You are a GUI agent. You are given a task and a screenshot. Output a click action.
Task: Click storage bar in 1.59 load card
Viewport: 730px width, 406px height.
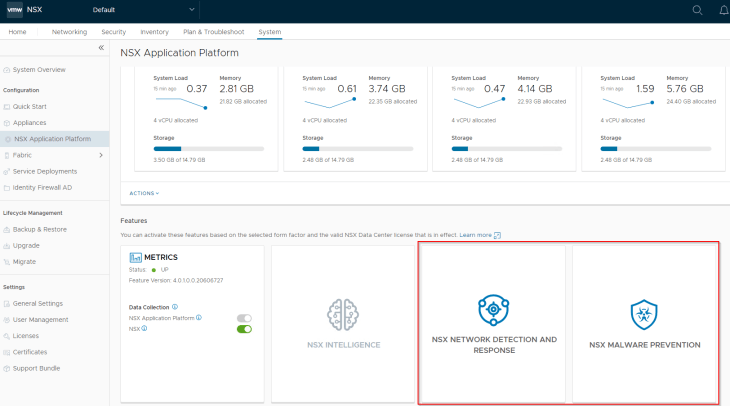coord(656,149)
